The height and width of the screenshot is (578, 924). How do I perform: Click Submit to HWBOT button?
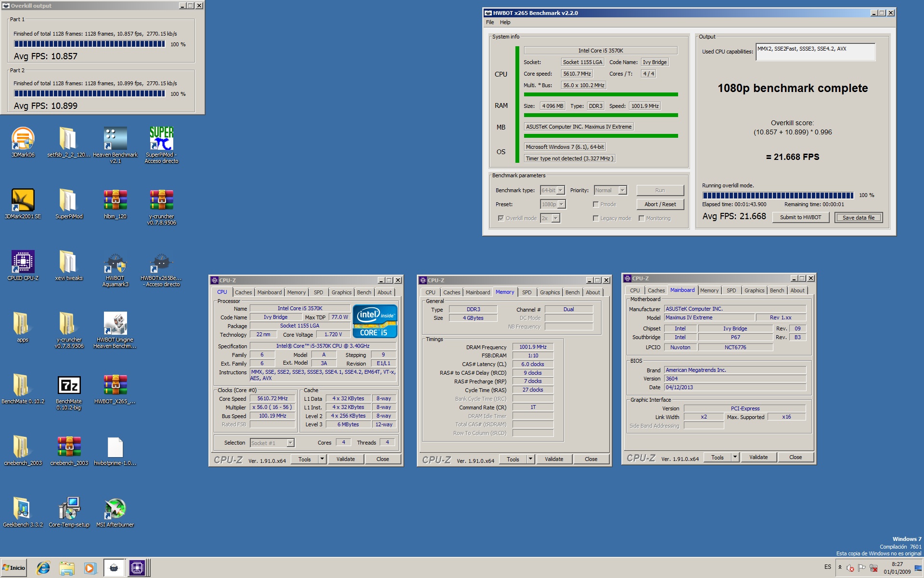(800, 217)
